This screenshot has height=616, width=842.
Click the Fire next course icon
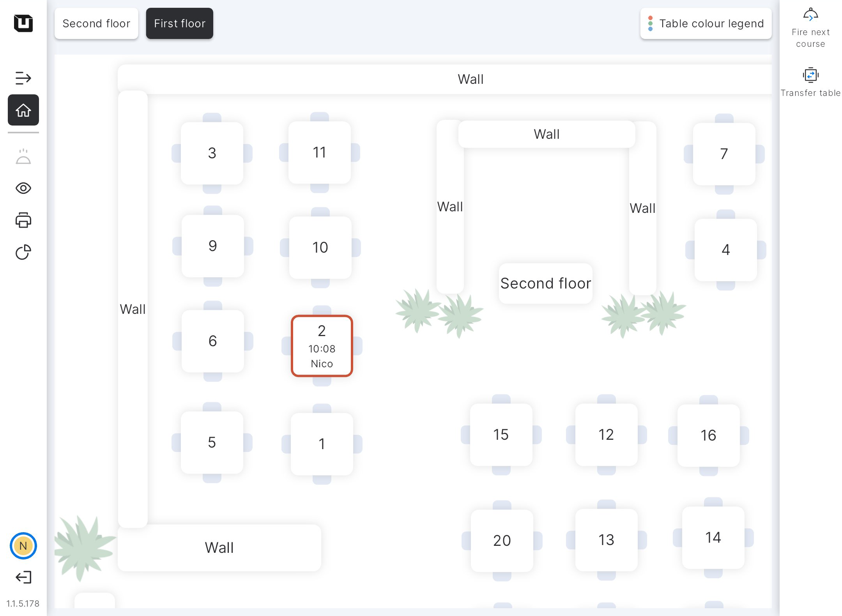810,27
